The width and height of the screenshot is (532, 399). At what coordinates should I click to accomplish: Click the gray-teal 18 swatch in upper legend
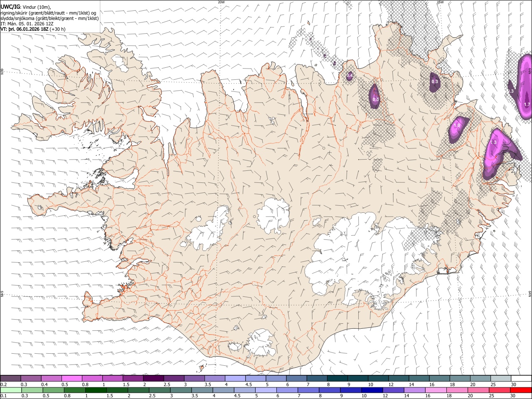tap(459, 378)
